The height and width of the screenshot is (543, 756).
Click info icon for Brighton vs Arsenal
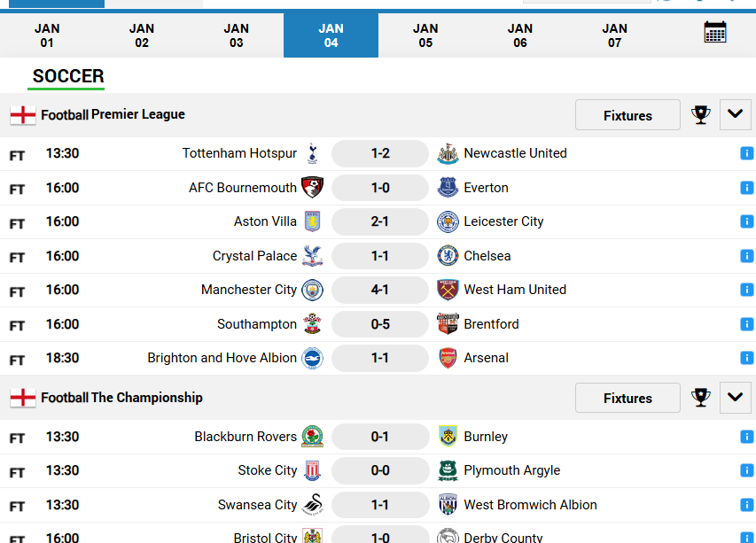click(746, 358)
